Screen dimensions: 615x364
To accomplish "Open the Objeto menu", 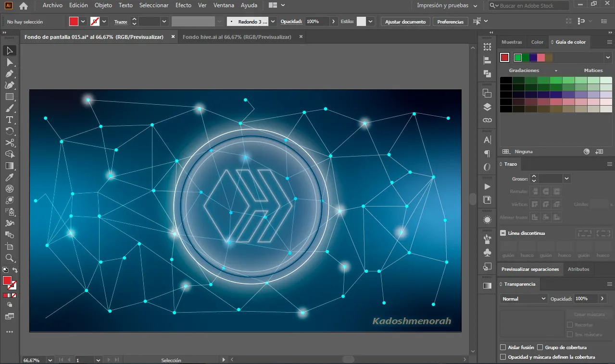I will tap(103, 5).
